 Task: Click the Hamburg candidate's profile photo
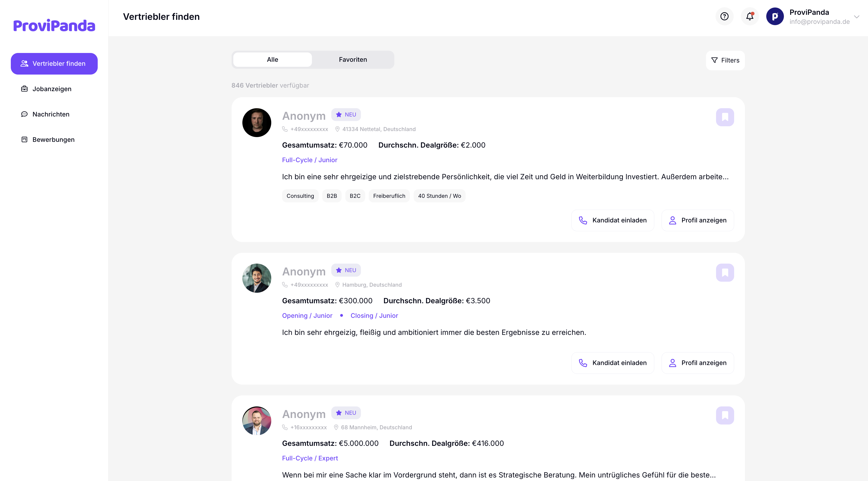pos(256,278)
